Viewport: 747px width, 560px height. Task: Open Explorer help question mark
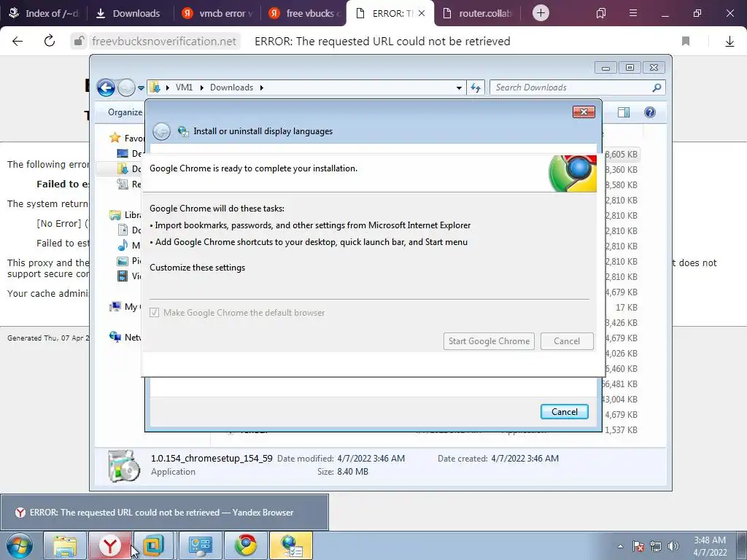click(650, 112)
